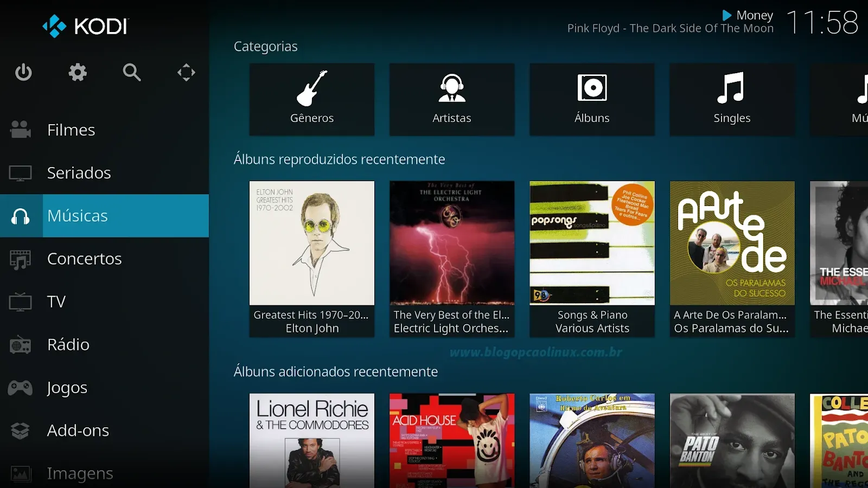Click the Add-ons box icon

[21, 431]
